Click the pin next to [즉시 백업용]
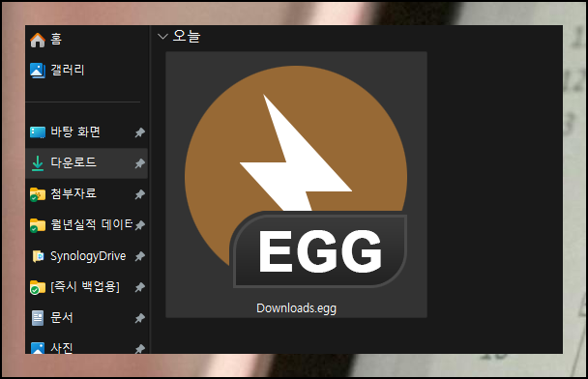588x379 pixels. pyautogui.click(x=140, y=287)
